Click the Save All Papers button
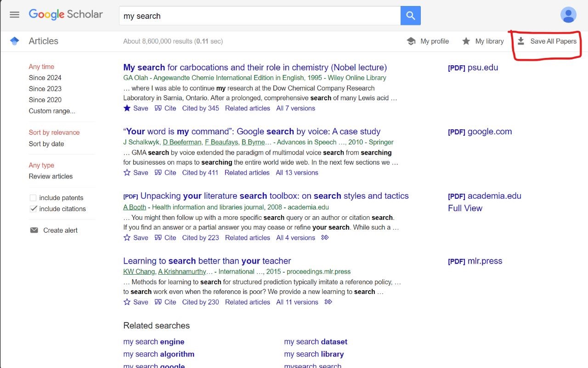 point(547,41)
